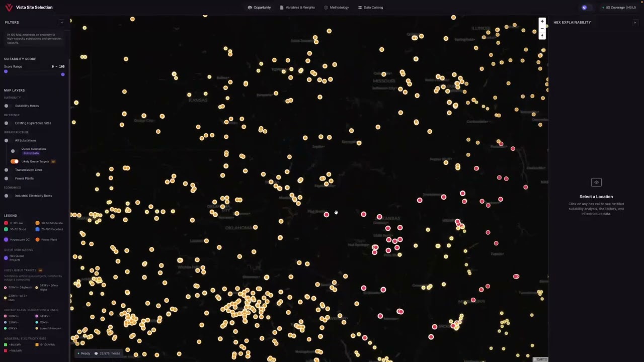The width and height of the screenshot is (644, 362).
Task: Click the Select a Location heading
Action: [x=596, y=197]
